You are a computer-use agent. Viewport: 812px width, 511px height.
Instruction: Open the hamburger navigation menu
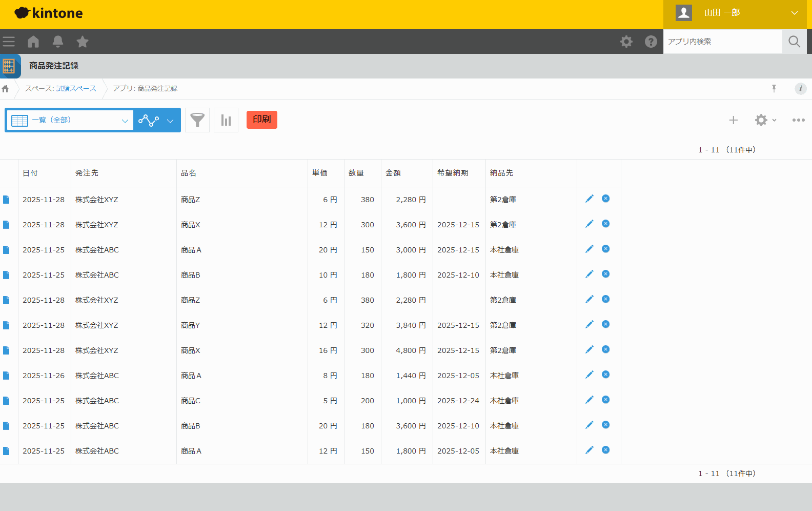[x=9, y=42]
